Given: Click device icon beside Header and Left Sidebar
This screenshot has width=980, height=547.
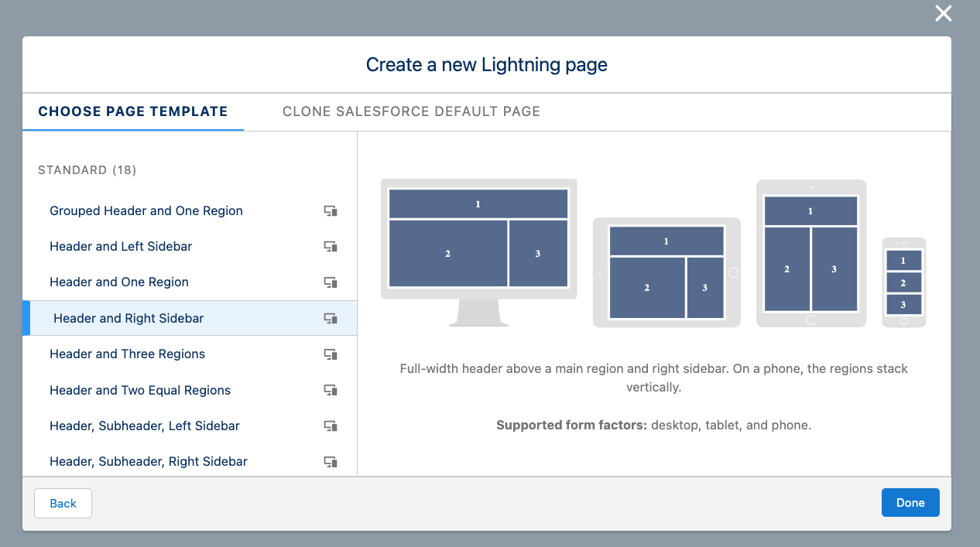Looking at the screenshot, I should [331, 247].
